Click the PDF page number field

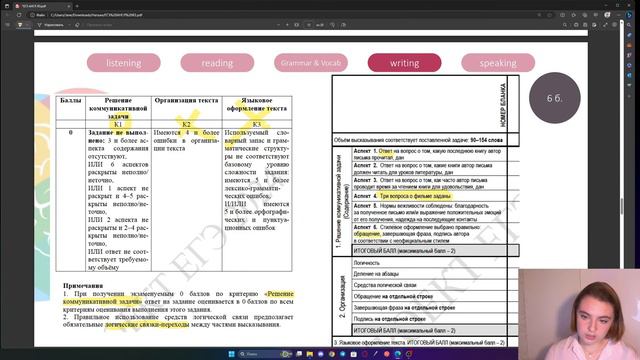coord(309,25)
